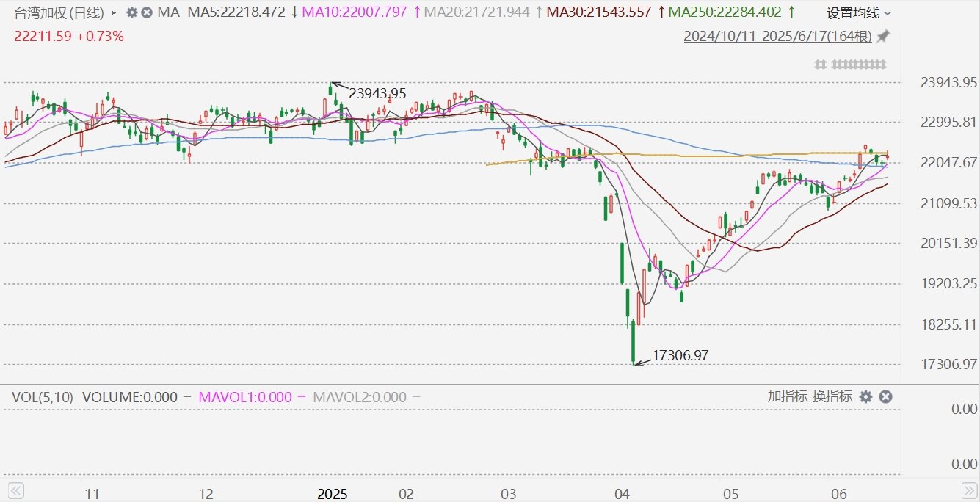Expand the 设置均线 dropdown
980x502 pixels.
tap(859, 13)
